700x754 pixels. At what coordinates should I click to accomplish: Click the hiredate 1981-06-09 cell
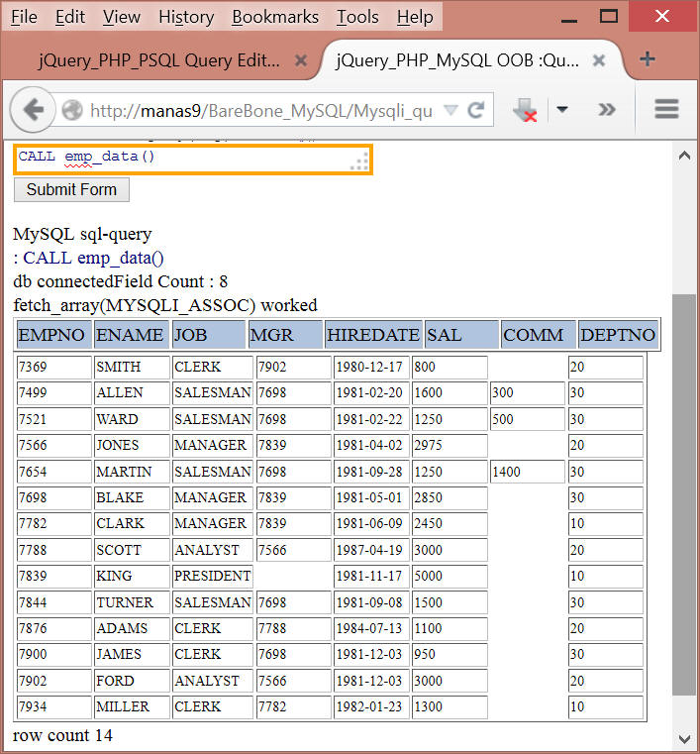pos(371,524)
